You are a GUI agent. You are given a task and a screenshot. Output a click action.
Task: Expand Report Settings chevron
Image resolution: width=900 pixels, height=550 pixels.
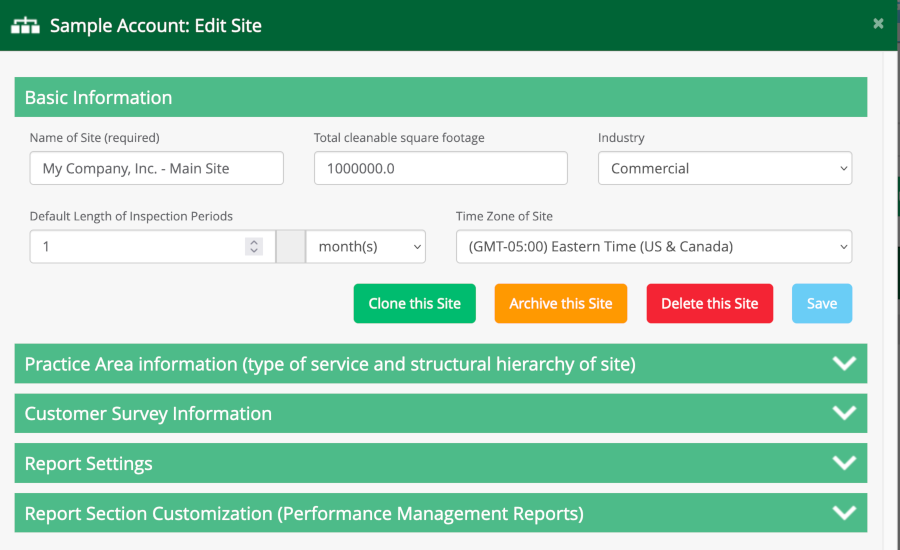tap(844, 463)
